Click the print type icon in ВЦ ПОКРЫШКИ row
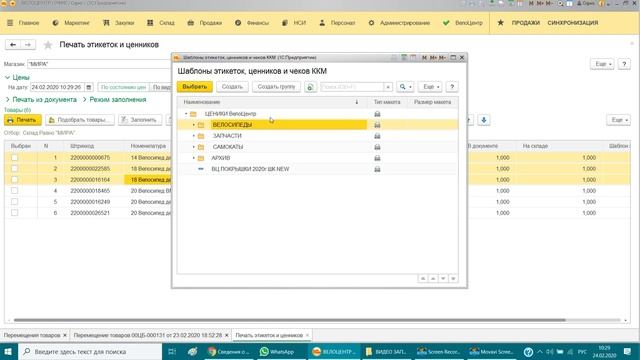 coord(377,169)
